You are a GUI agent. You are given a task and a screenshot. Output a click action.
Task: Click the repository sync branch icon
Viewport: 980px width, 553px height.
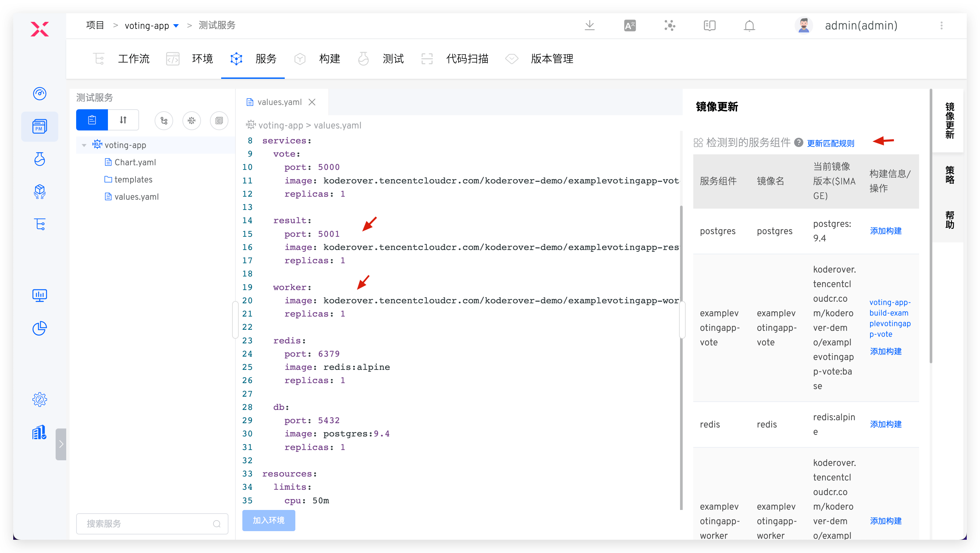pyautogui.click(x=164, y=121)
